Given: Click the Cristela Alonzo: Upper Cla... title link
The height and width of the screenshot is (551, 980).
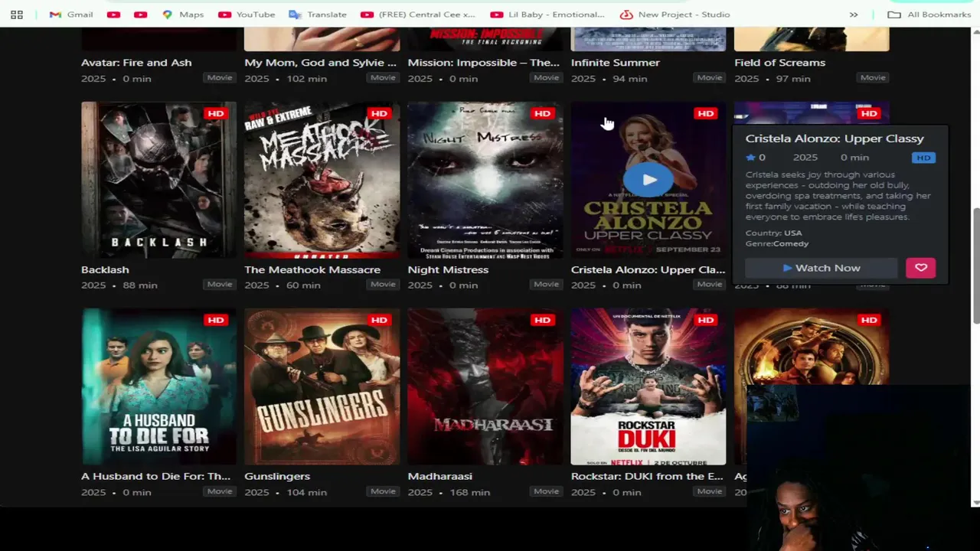Looking at the screenshot, I should [x=648, y=269].
